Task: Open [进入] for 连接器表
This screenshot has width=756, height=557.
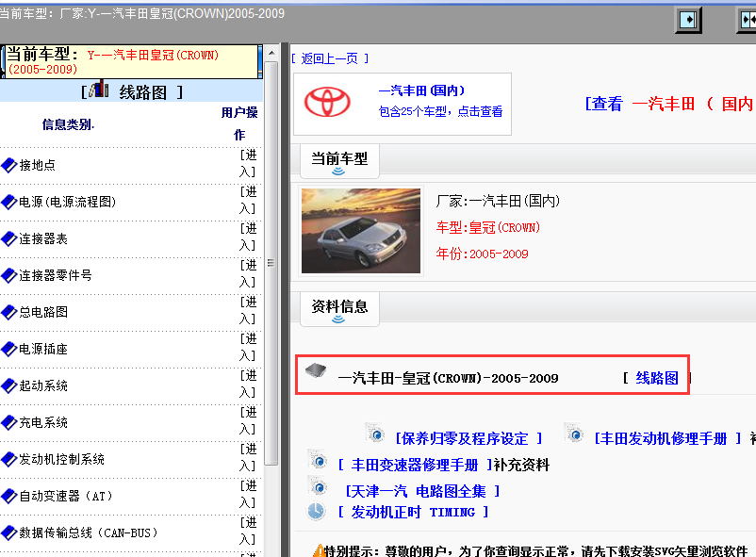Action: coord(248,237)
